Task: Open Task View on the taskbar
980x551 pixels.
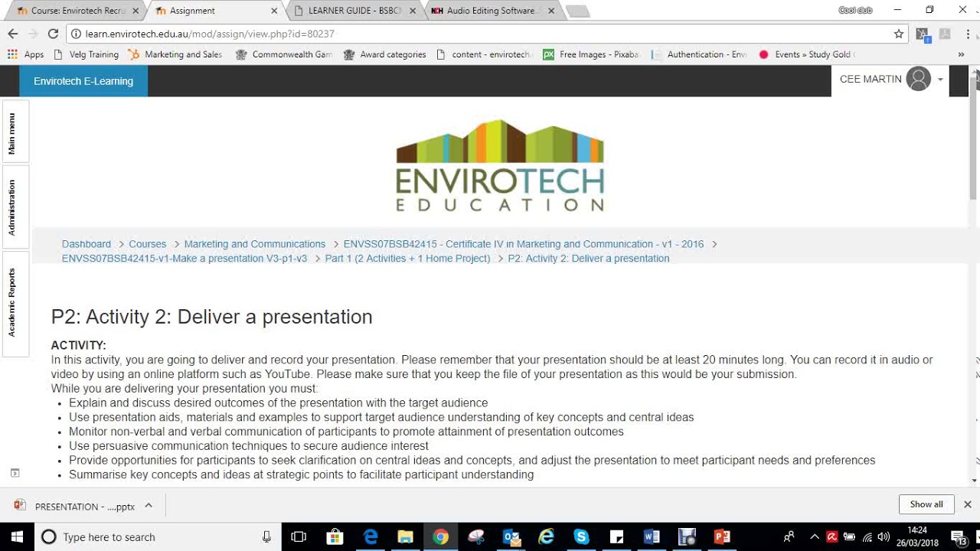Action: pos(299,536)
